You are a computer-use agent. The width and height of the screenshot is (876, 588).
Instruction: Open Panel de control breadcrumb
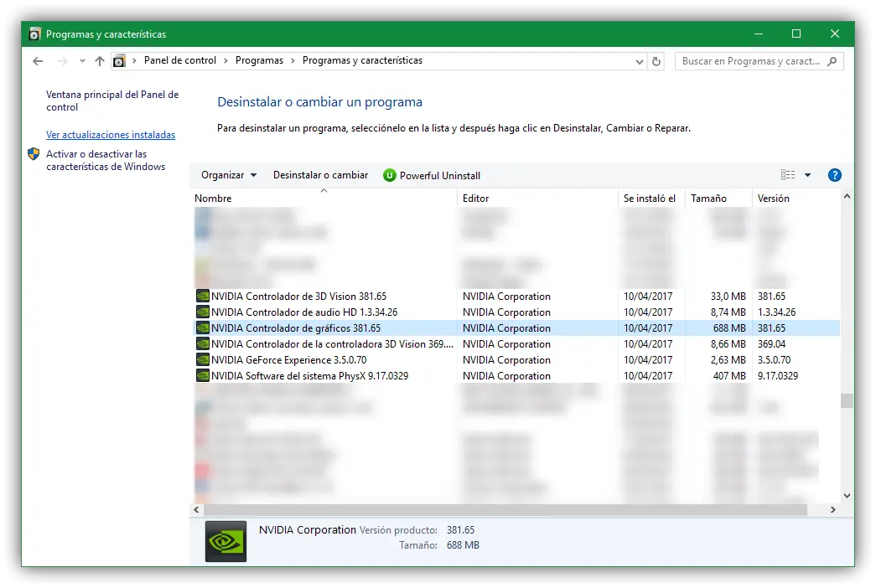click(x=180, y=60)
